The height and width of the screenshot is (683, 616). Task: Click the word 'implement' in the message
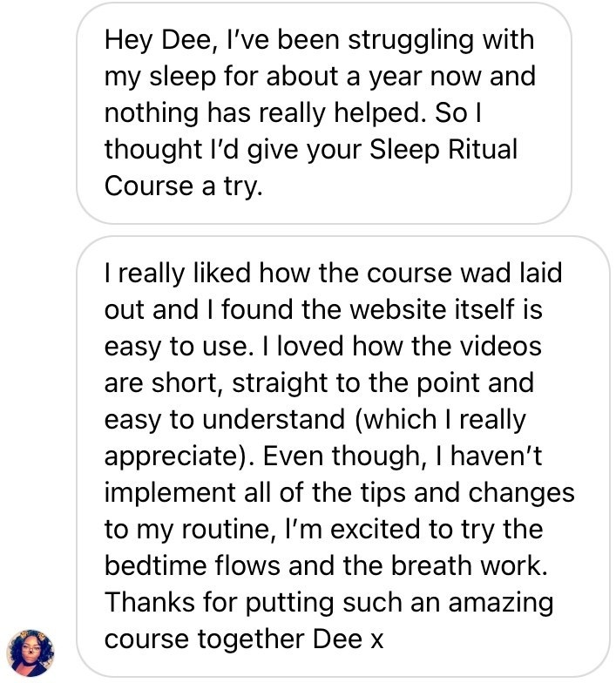(170, 495)
